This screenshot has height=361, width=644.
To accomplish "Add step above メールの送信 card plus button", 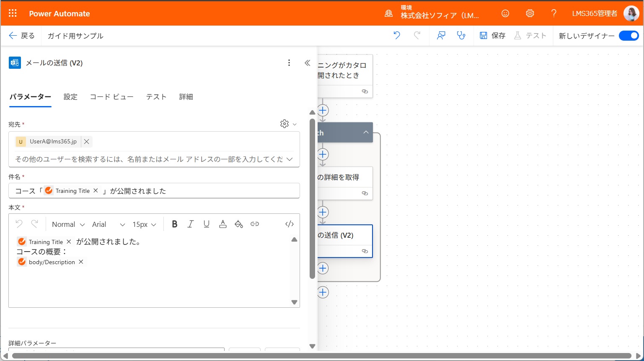I will pyautogui.click(x=323, y=212).
